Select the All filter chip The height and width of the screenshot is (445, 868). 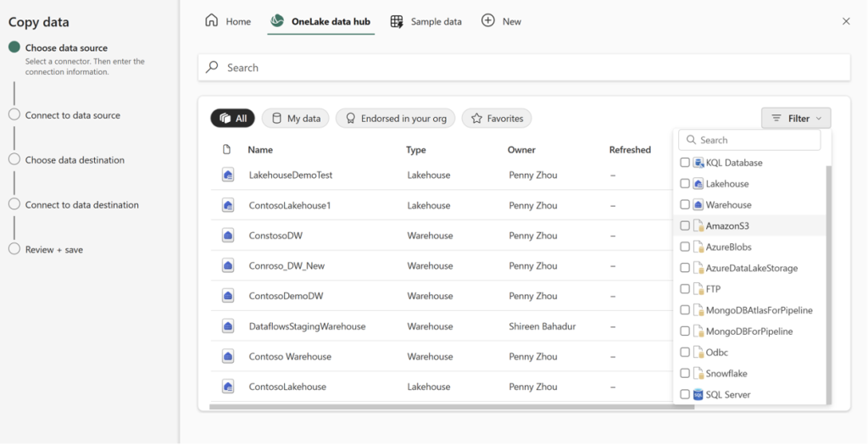[x=232, y=119]
